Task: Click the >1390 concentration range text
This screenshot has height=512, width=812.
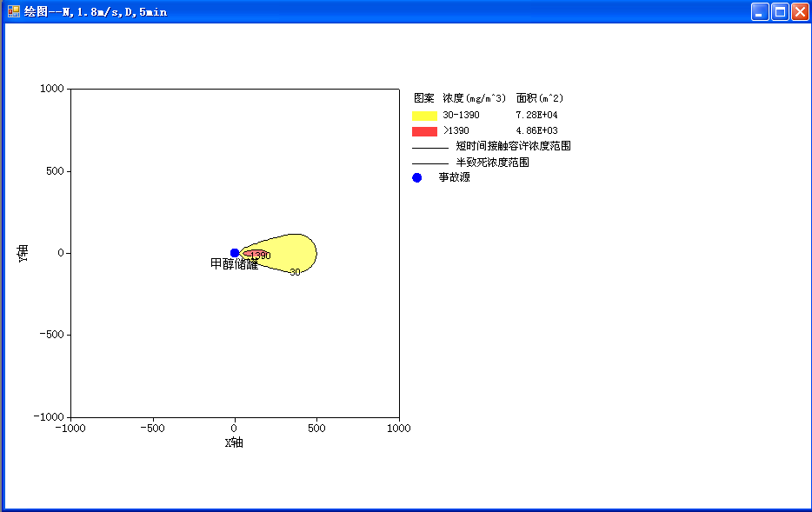Action: click(456, 130)
